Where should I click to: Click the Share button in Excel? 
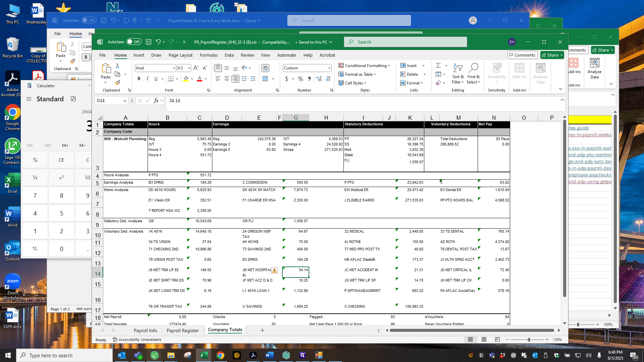552,55
